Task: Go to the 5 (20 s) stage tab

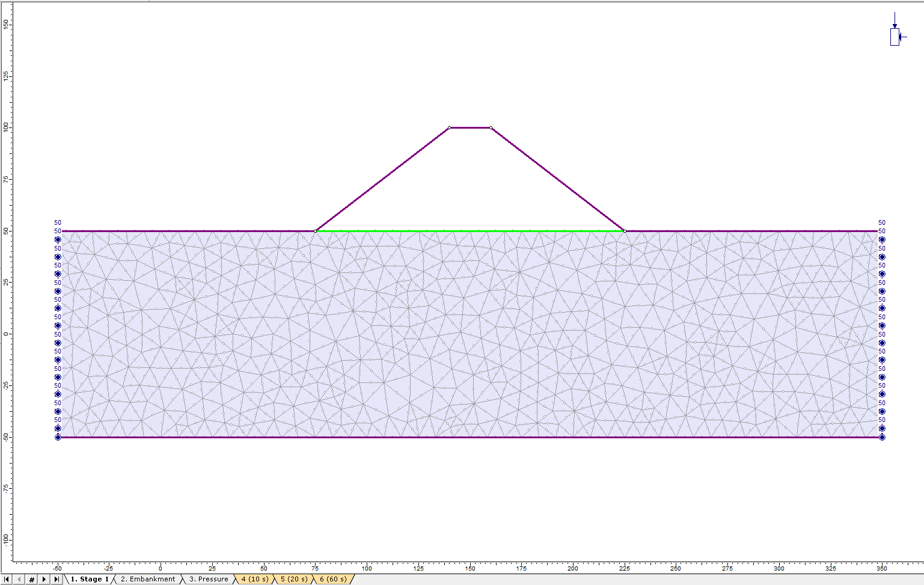Action: [294, 580]
